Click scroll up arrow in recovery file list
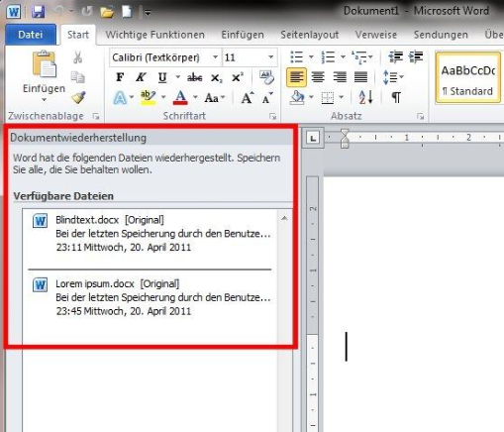This screenshot has width=504, height=432. (x=284, y=218)
